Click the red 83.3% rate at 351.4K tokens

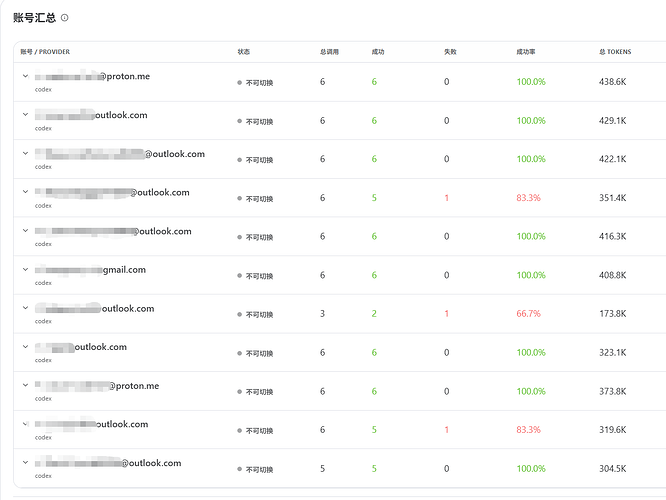pyautogui.click(x=528, y=198)
